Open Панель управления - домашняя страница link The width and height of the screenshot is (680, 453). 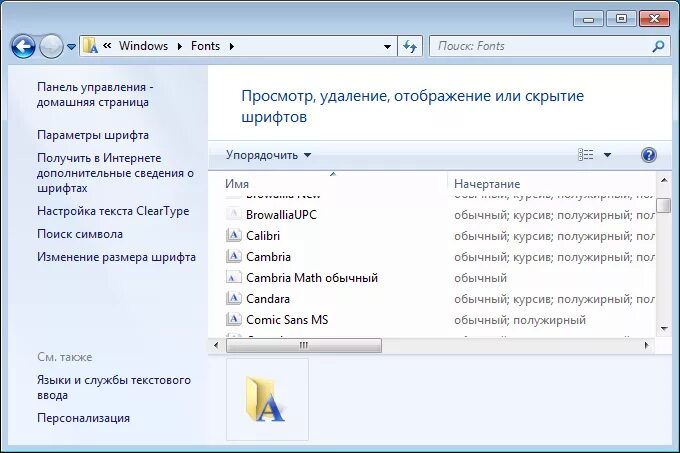coord(95,94)
